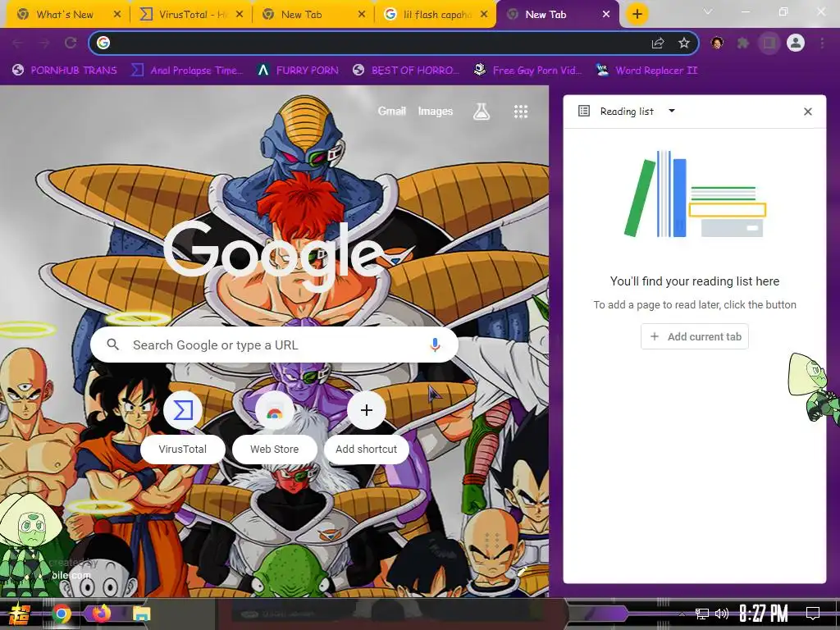Open the Extensions puzzle icon
This screenshot has width=840, height=630.
pos(742,43)
